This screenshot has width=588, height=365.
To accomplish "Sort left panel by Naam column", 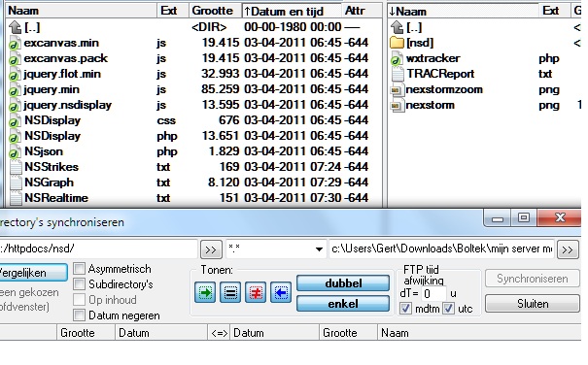I will [x=82, y=11].
